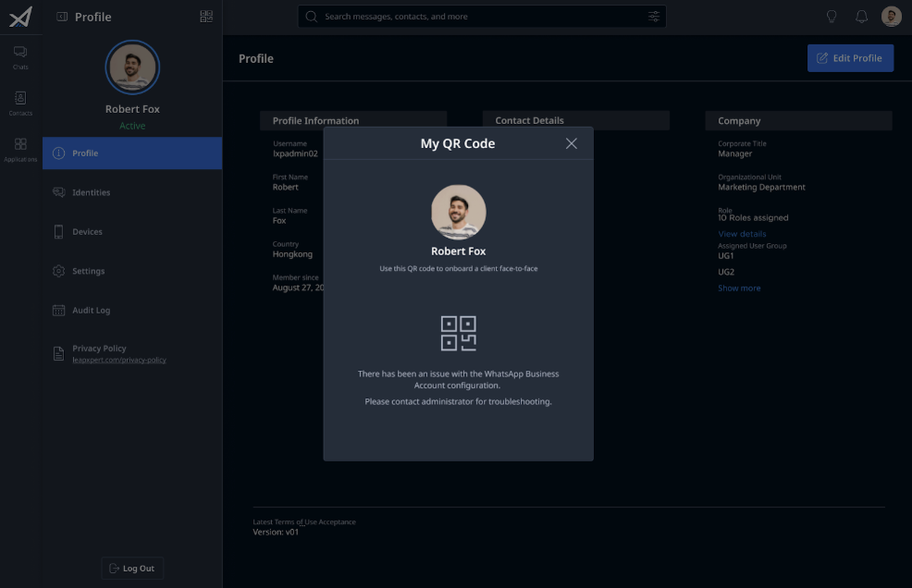The height and width of the screenshot is (588, 912).
Task: Click the Identities icon
Action: coord(59,192)
